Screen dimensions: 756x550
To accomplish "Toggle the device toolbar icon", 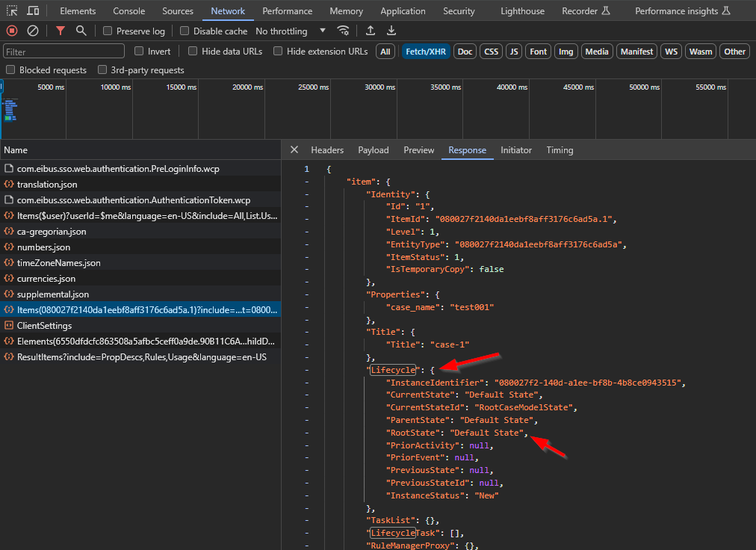I will [x=33, y=11].
